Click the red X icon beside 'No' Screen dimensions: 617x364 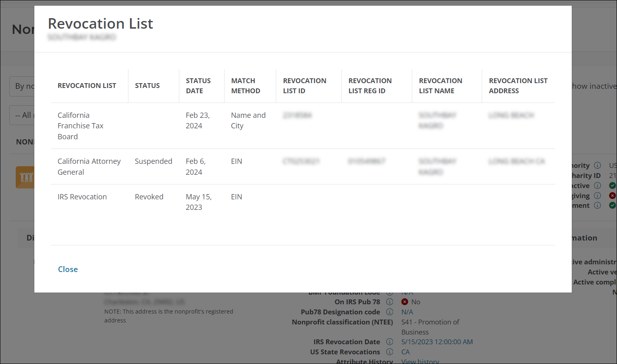pos(405,302)
